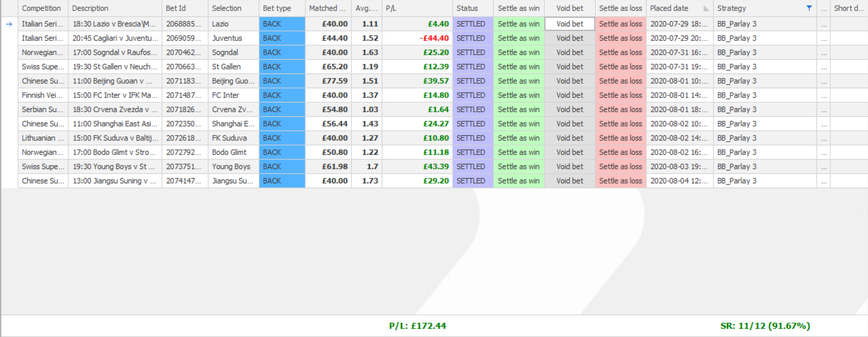Viewport: 868px width, 337px height.
Task: Void the Sogndal bet
Action: click(569, 52)
